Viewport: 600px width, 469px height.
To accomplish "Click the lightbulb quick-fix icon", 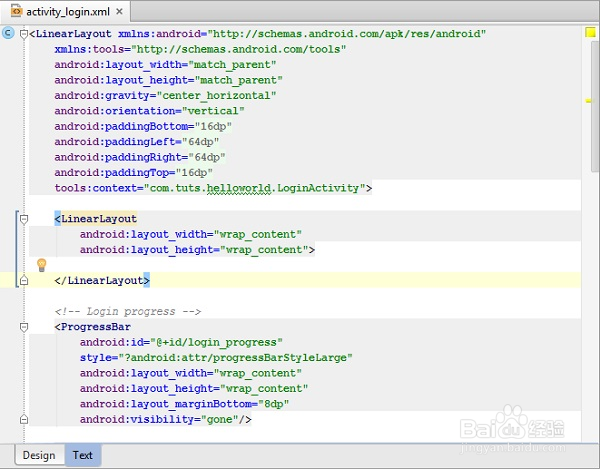I will 41,265.
